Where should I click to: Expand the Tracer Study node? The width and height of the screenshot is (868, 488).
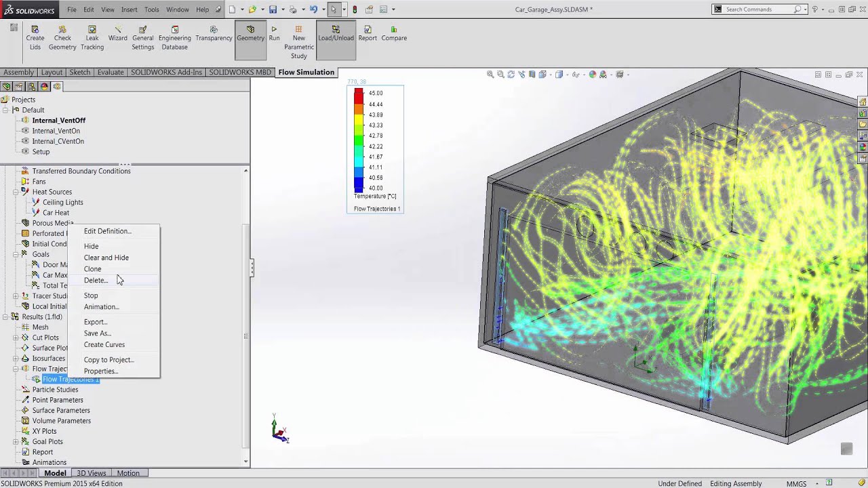click(x=16, y=296)
